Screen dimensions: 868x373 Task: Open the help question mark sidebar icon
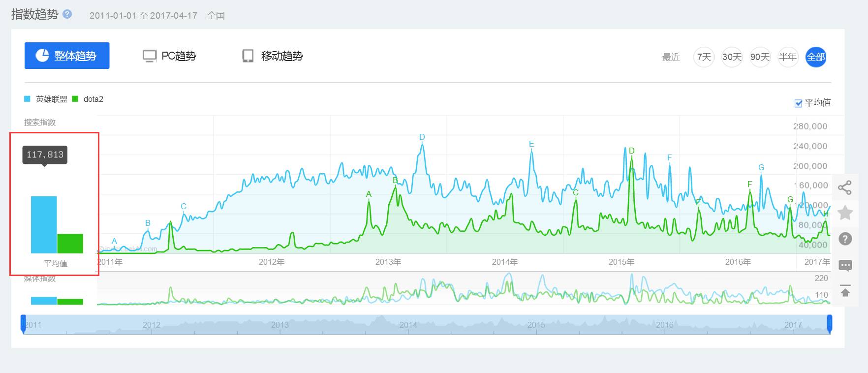tap(845, 239)
